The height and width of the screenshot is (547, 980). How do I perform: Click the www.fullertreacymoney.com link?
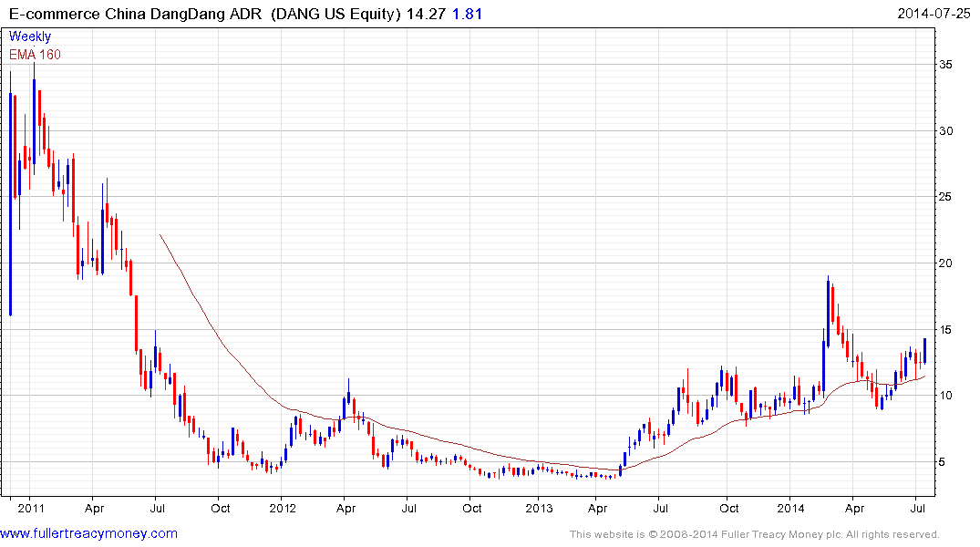coord(88,533)
